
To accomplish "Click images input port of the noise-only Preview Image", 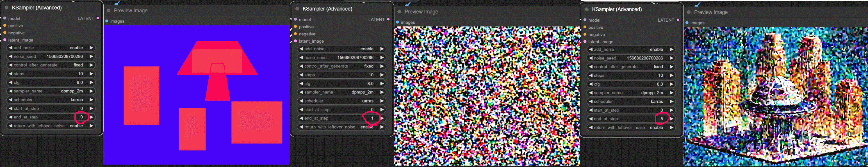I will coord(398,22).
